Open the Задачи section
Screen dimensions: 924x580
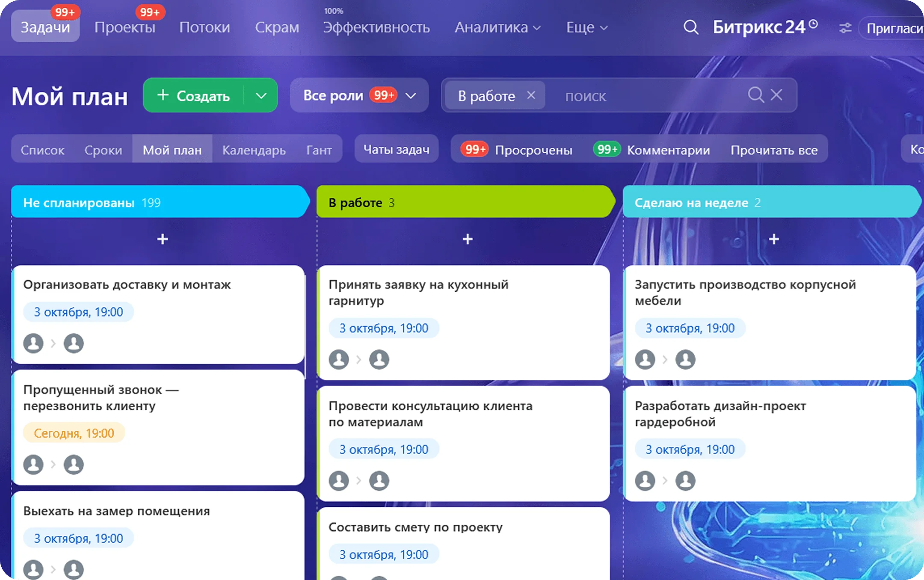pyautogui.click(x=45, y=27)
